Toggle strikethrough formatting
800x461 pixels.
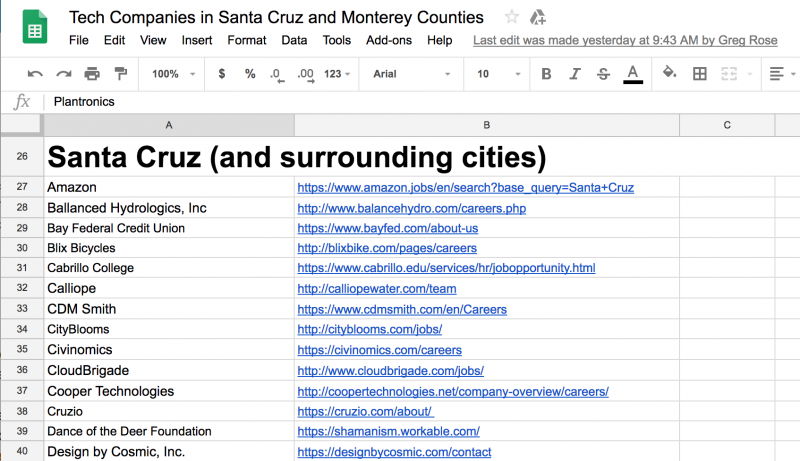click(603, 74)
